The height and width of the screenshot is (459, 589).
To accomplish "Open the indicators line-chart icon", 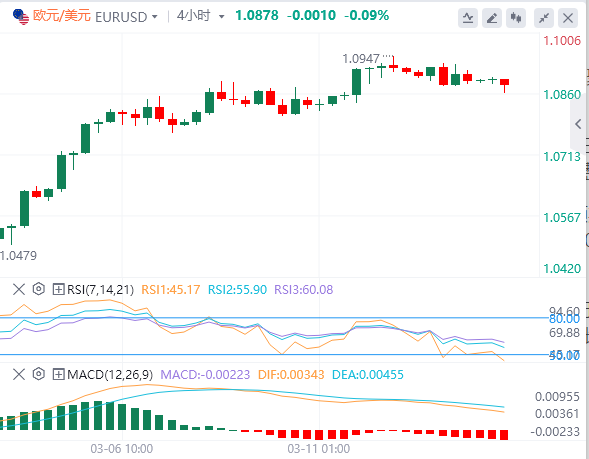I will click(x=468, y=18).
